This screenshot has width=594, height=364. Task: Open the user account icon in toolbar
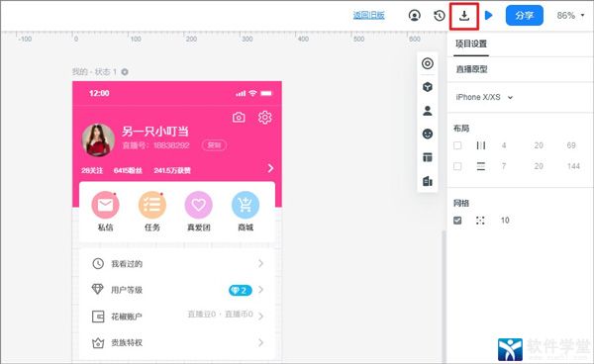(415, 16)
